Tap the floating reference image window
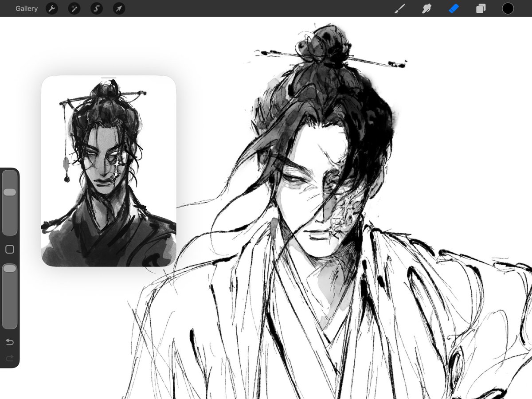The image size is (532, 399). point(109,171)
